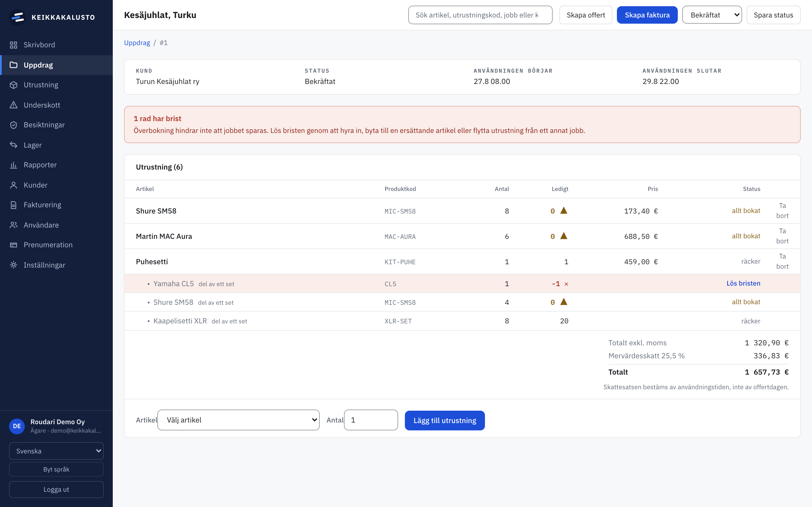Viewport: 812px width, 507px height.
Task: Open the Bekräftat status dropdown
Action: pos(712,15)
